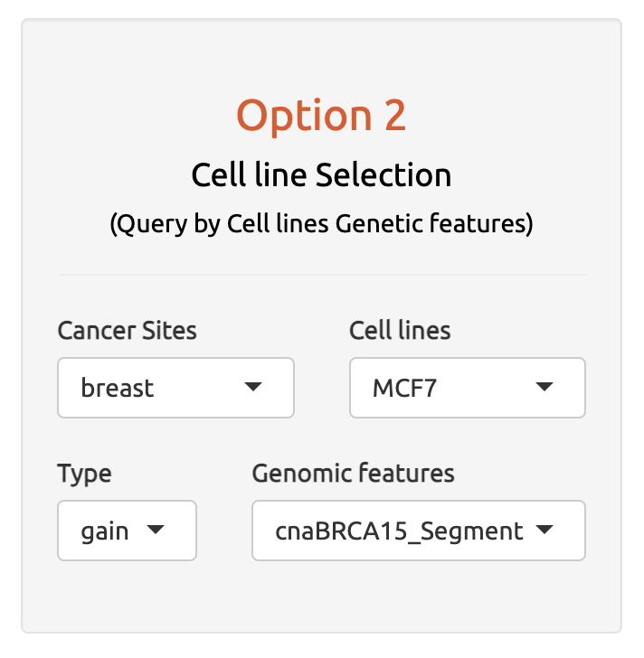The height and width of the screenshot is (658, 644).
Task: Click the Cell line Selection title
Action: pos(322,175)
